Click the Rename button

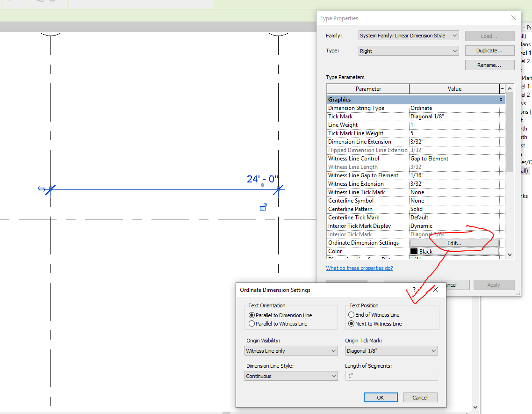pos(489,65)
